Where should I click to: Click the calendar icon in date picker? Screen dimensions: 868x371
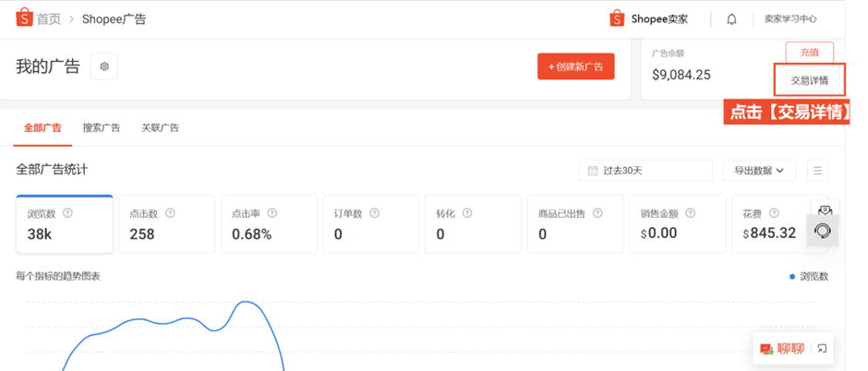(592, 171)
